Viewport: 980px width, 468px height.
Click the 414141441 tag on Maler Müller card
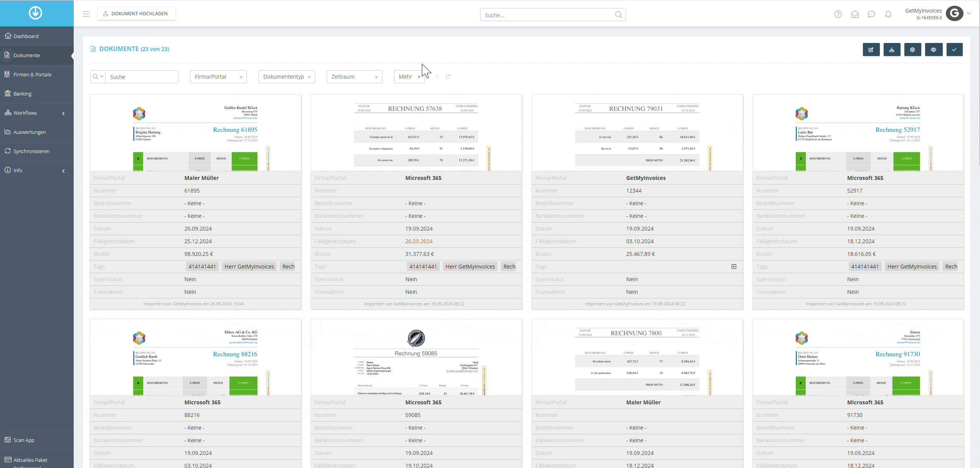click(x=202, y=267)
